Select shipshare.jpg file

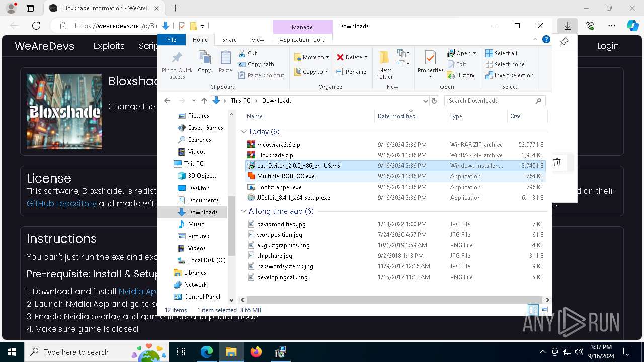pos(395,256)
